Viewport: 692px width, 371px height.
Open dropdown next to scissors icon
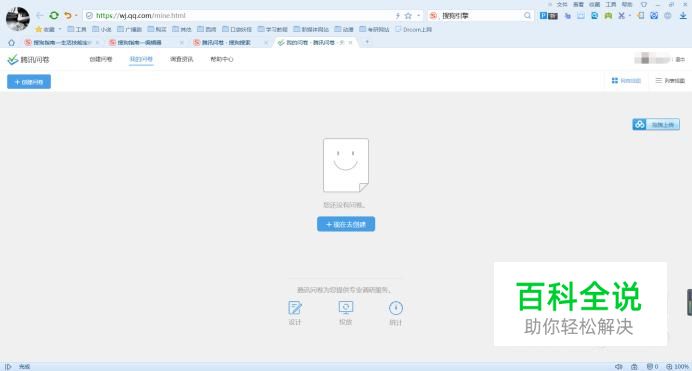(629, 15)
